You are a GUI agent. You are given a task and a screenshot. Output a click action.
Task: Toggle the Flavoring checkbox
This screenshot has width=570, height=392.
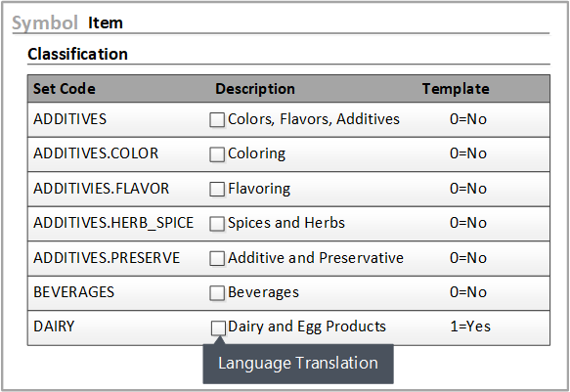217,189
